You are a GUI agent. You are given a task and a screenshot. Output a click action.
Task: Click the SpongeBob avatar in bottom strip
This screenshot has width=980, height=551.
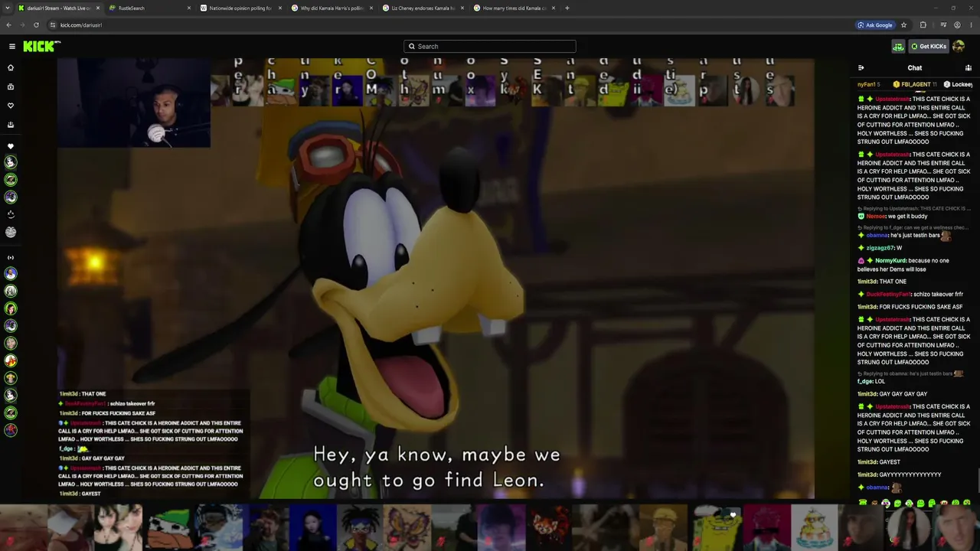717,527
